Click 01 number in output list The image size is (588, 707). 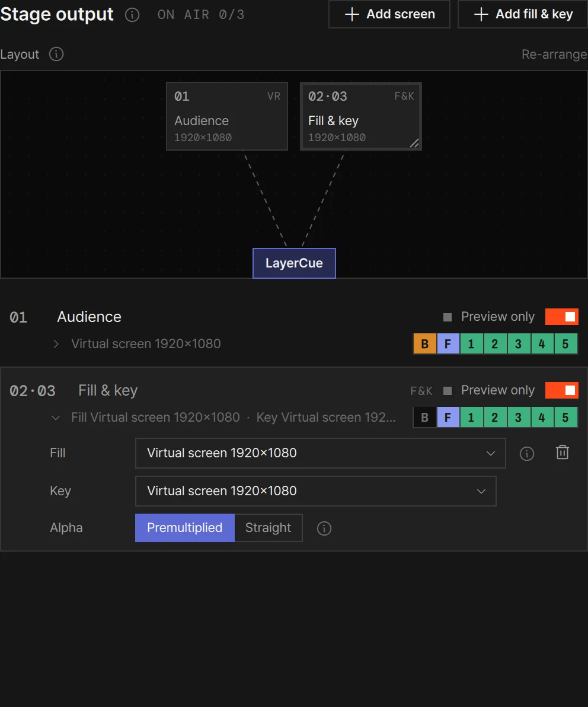(18, 317)
